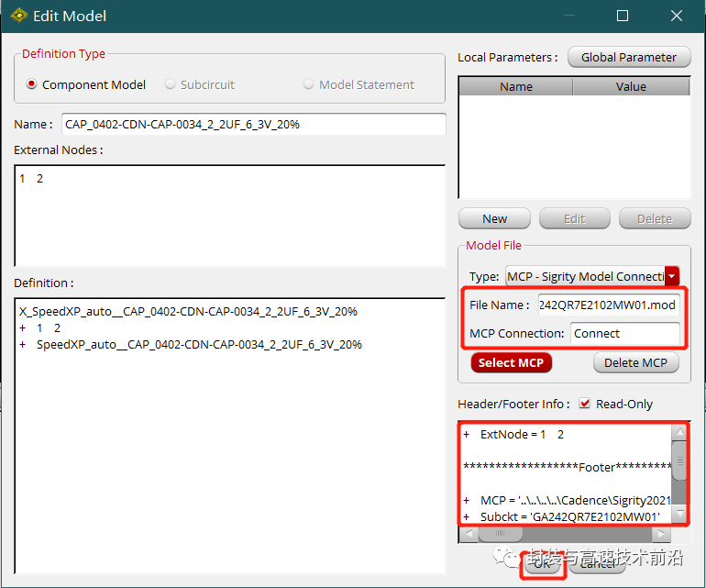Click the Cancel button
The image size is (706, 588).
click(x=597, y=563)
